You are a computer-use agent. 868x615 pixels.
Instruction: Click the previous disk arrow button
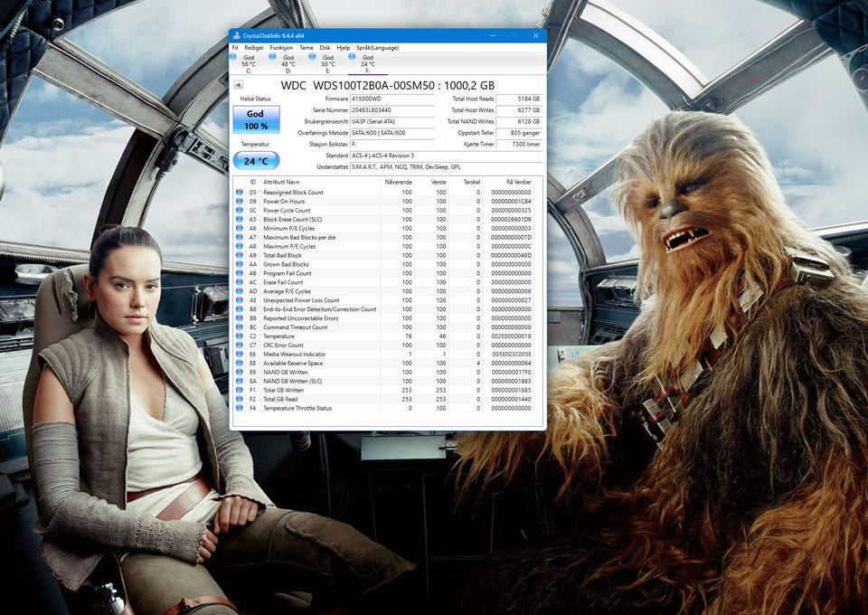pyautogui.click(x=239, y=85)
